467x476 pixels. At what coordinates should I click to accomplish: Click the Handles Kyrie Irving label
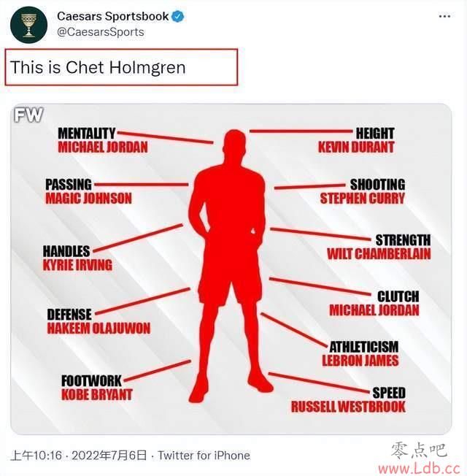[x=77, y=258]
